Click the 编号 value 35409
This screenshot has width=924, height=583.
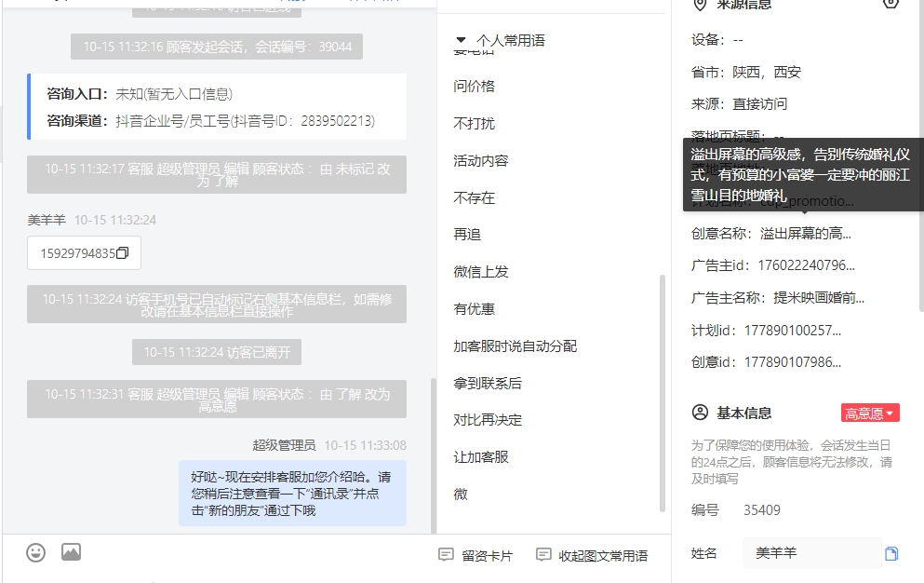(x=761, y=509)
